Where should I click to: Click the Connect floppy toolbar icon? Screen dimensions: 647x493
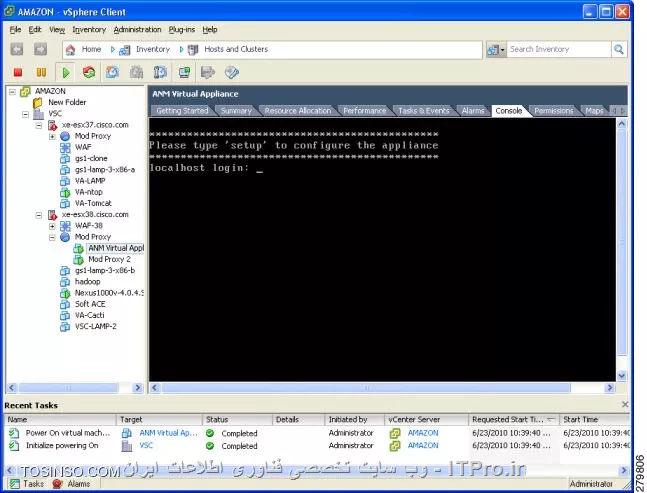point(208,73)
